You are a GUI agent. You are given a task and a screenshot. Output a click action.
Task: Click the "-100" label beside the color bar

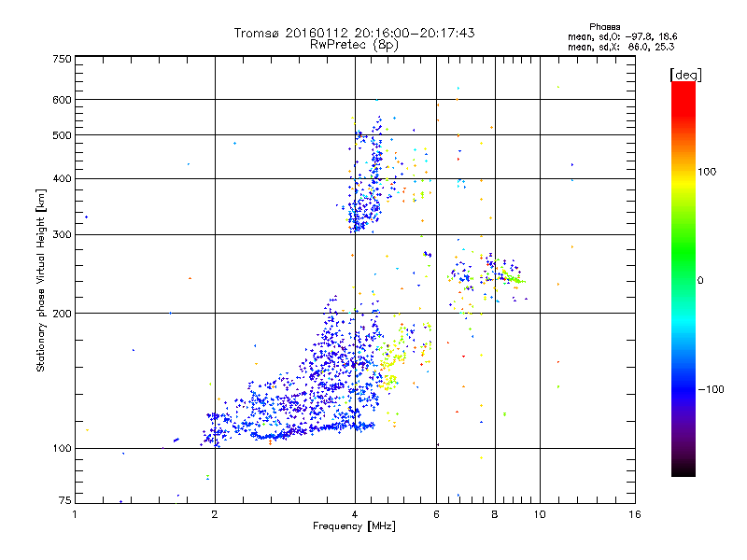click(x=711, y=389)
